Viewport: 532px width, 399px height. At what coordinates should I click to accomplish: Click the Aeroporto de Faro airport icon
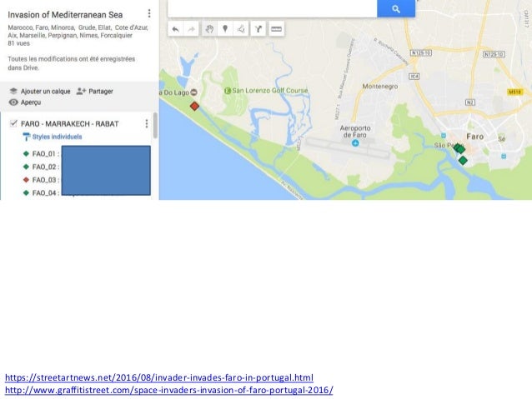click(355, 143)
